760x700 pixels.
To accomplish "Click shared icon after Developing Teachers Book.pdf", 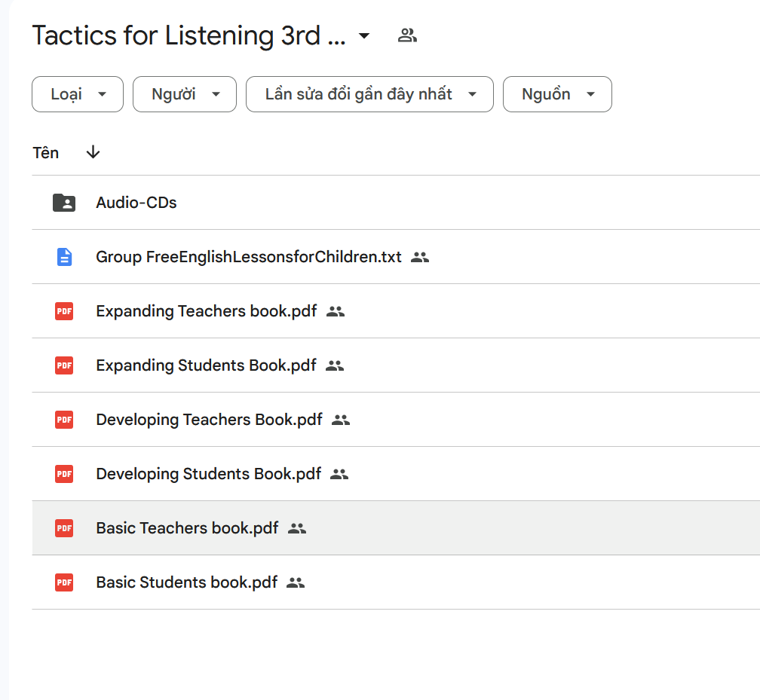I will coord(341,420).
